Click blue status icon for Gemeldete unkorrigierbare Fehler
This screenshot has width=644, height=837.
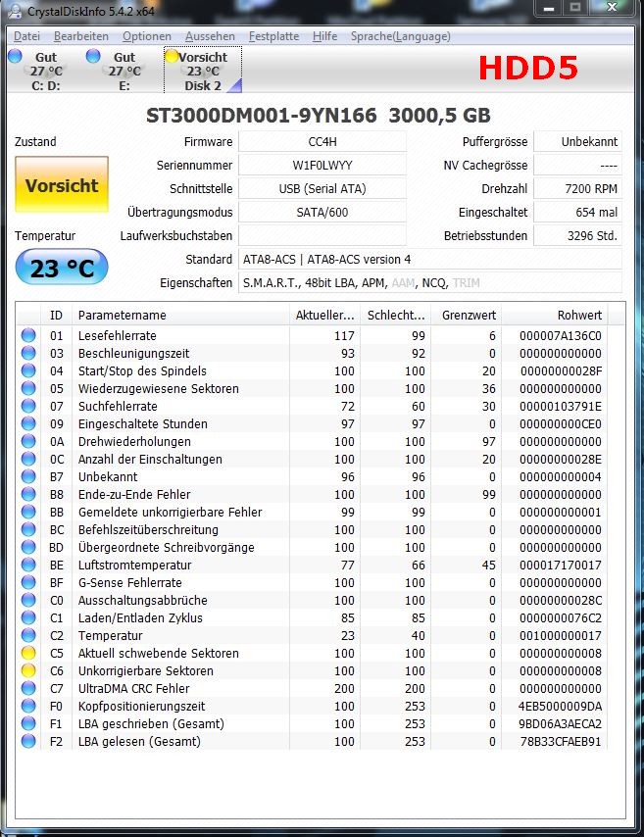(x=28, y=512)
